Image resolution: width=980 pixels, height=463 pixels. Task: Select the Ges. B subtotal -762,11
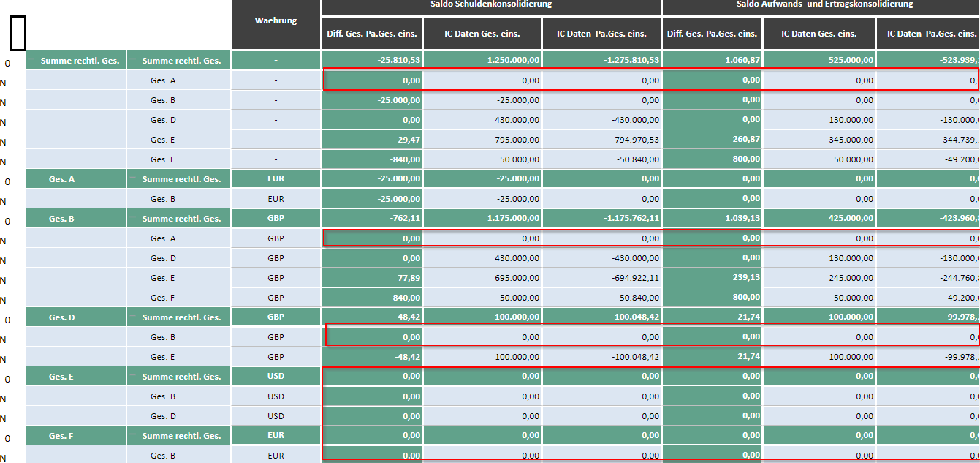click(x=372, y=218)
